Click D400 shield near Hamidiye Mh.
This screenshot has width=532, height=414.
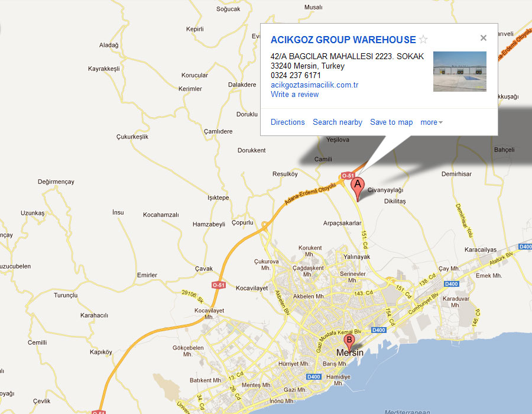(313, 377)
